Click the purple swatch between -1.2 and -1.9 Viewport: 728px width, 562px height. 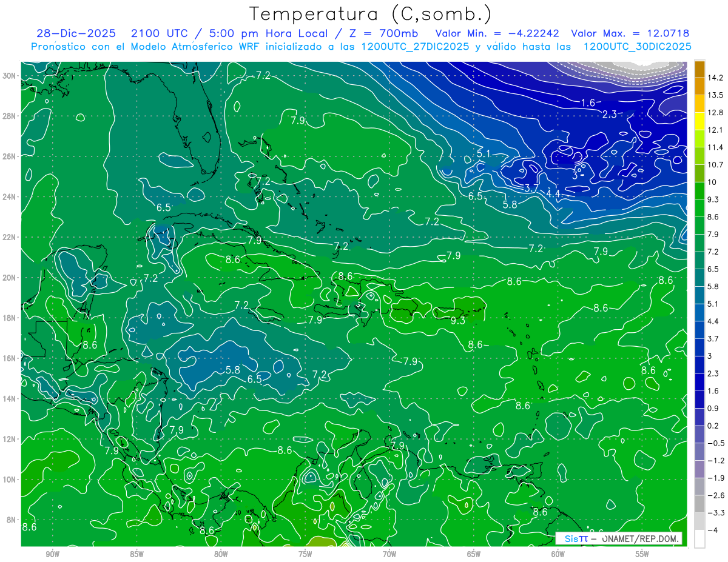[x=699, y=469]
